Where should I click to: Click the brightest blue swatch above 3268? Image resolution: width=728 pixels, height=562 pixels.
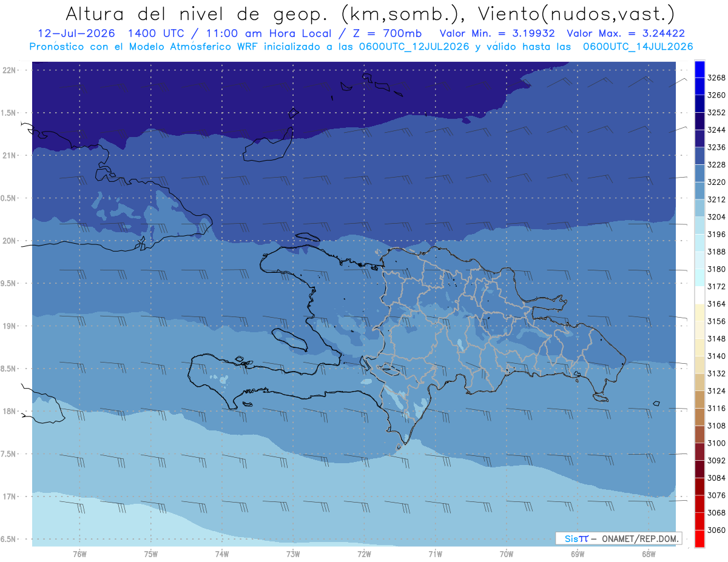point(699,69)
